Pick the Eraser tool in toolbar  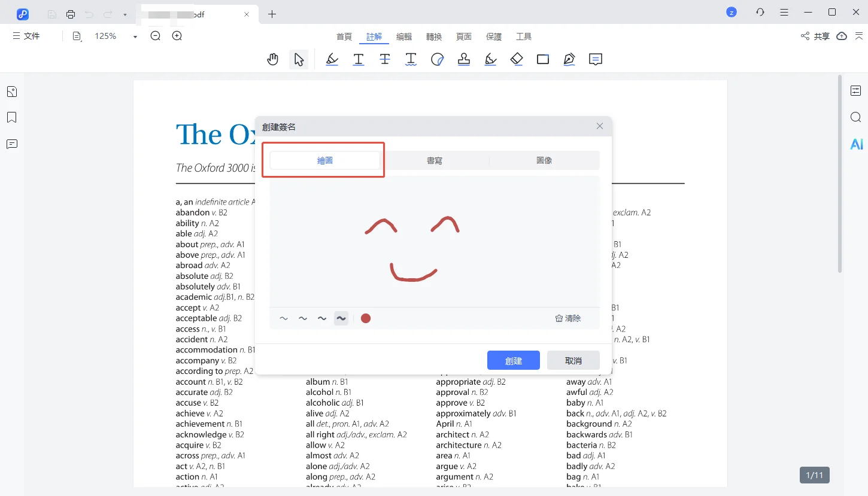[x=517, y=59]
